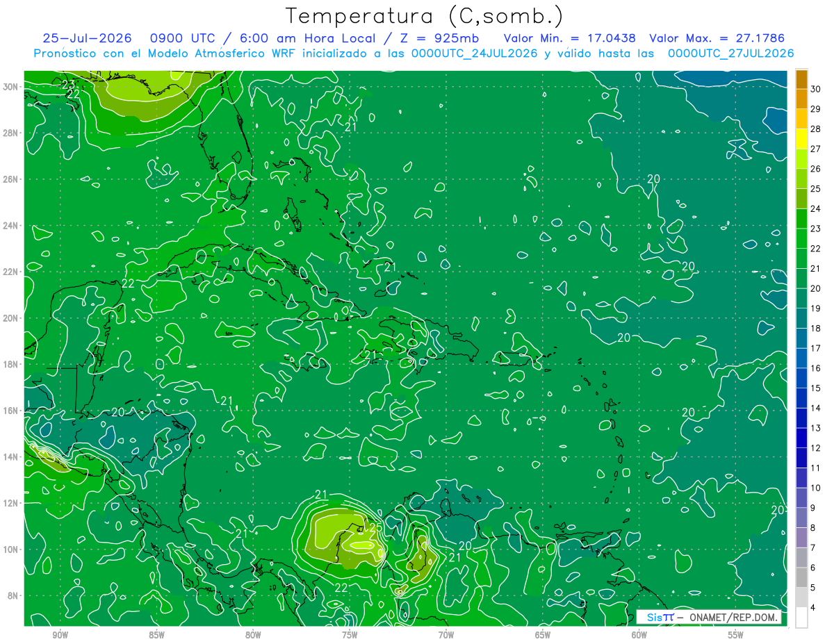Image resolution: width=834 pixels, height=644 pixels.
Task: Pick the gray swatch between 5 and 6
Action: coord(801,577)
